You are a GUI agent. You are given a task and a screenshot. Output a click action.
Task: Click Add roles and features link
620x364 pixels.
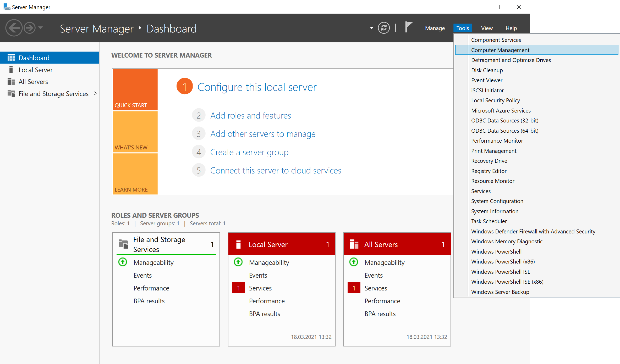coord(251,115)
